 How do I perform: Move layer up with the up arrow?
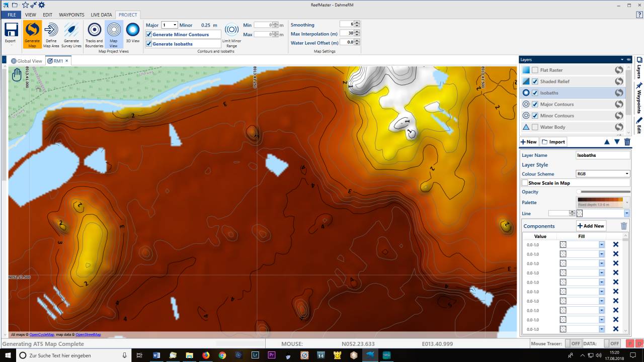pos(607,142)
